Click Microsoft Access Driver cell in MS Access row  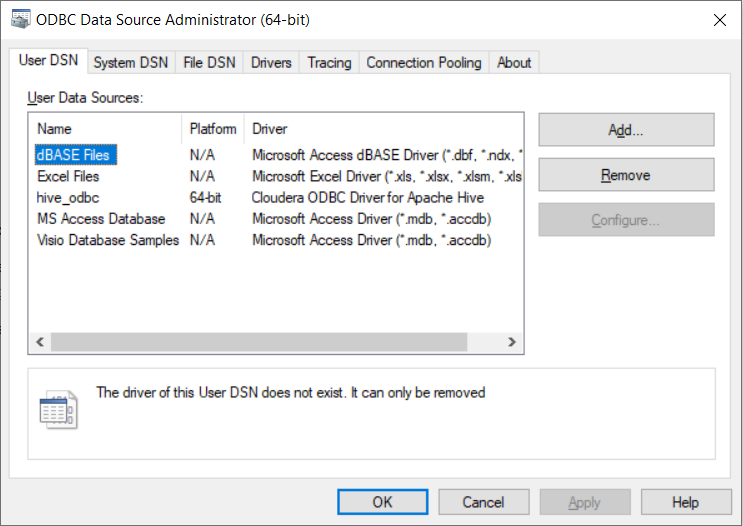point(372,219)
